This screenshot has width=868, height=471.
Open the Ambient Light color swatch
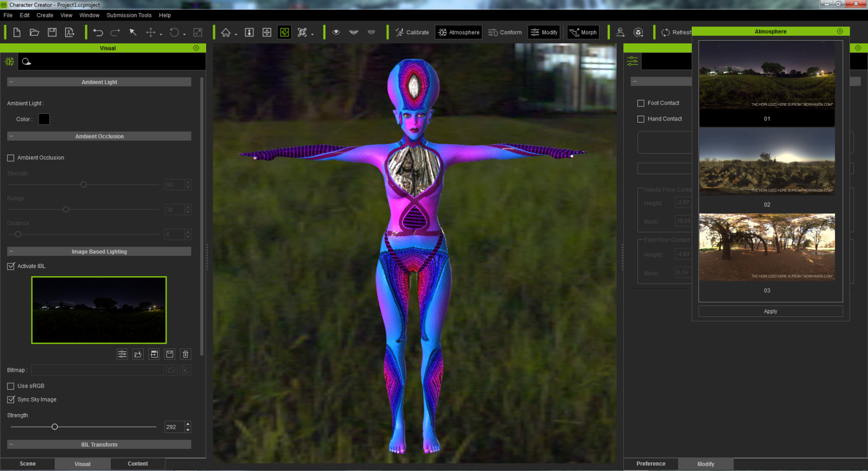tap(44, 119)
